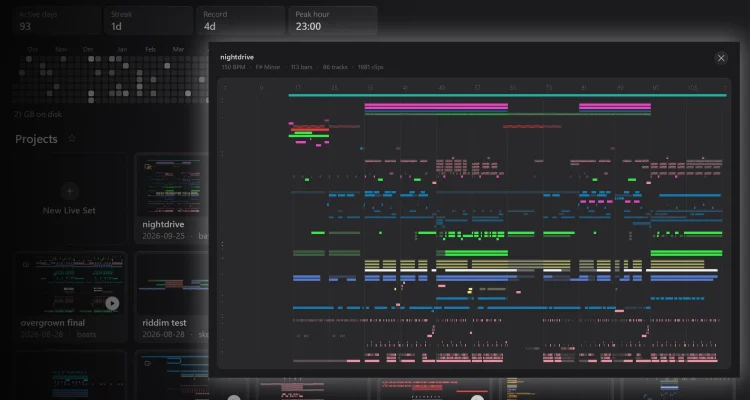The width and height of the screenshot is (750, 400).
Task: Click the F# Minor key label
Action: click(x=268, y=67)
